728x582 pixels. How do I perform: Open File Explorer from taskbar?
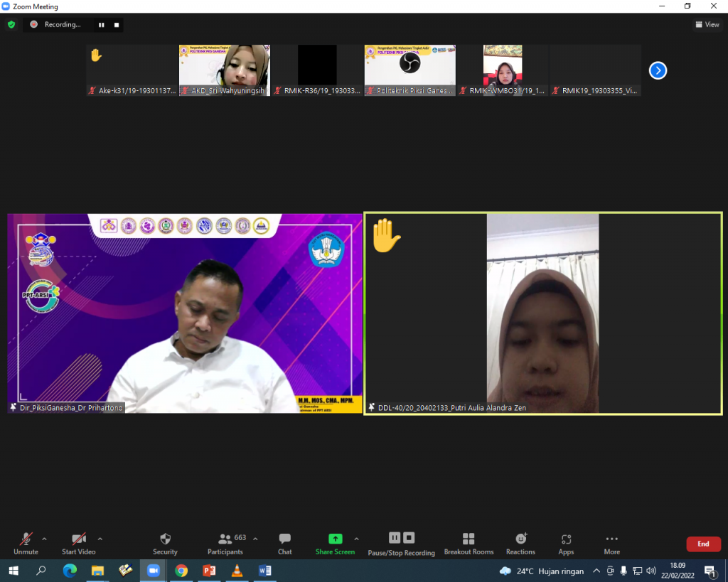point(97,571)
